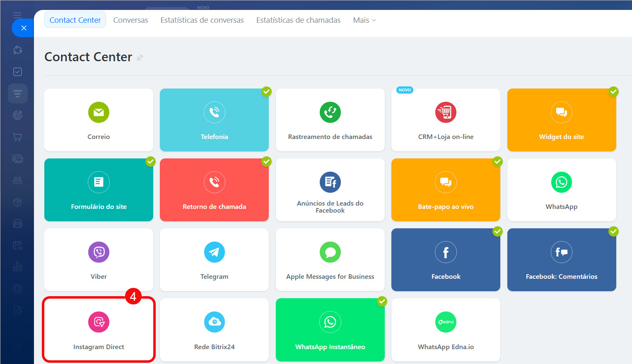Open the Facebook channel icon
This screenshot has height=364, width=632.
[446, 252]
